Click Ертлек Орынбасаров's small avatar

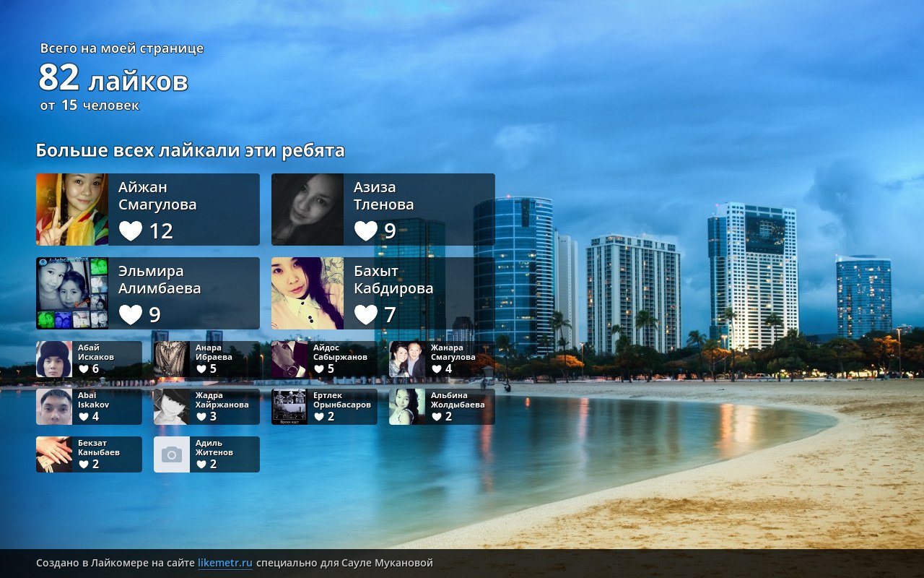tap(289, 407)
